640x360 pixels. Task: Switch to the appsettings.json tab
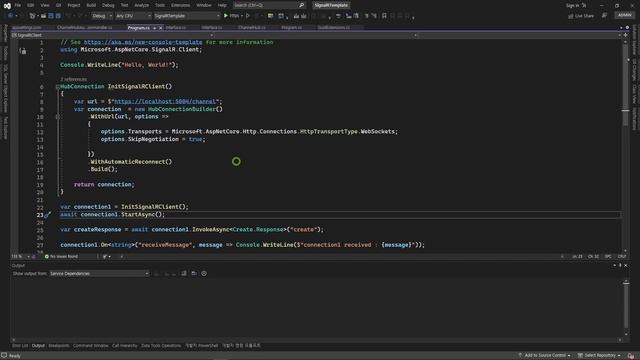(x=27, y=28)
